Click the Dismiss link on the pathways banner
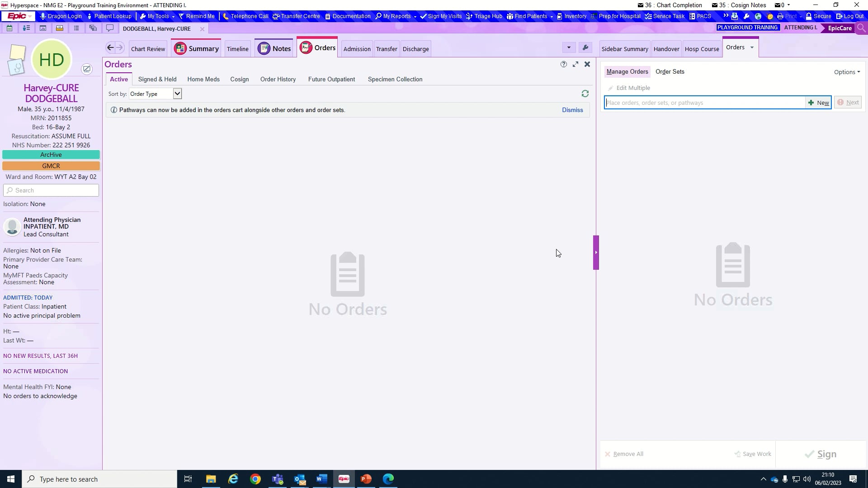The width and height of the screenshot is (868, 488). point(572,110)
